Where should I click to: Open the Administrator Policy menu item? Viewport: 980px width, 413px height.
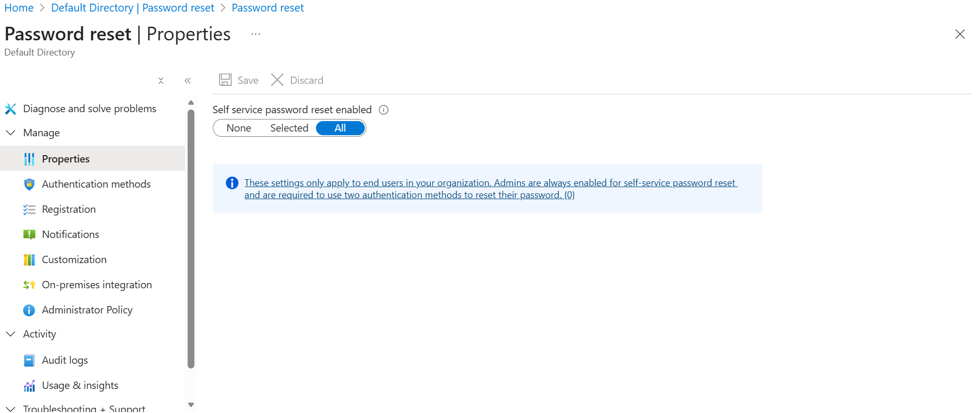pyautogui.click(x=87, y=310)
